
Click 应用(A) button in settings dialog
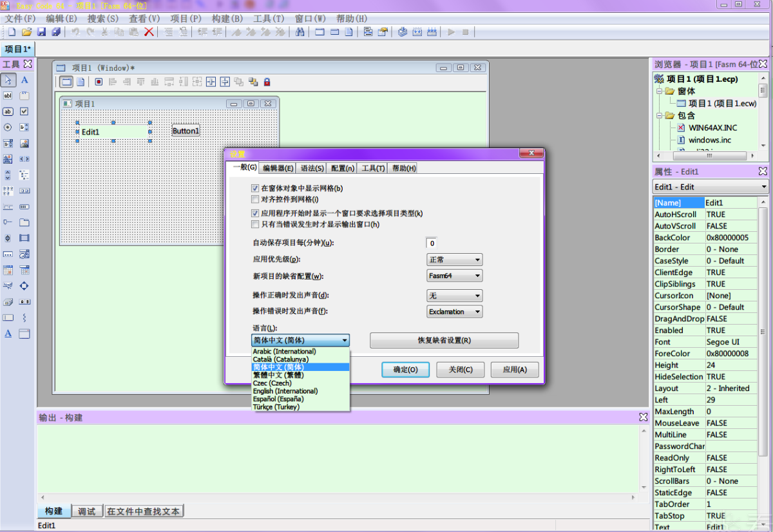click(515, 370)
